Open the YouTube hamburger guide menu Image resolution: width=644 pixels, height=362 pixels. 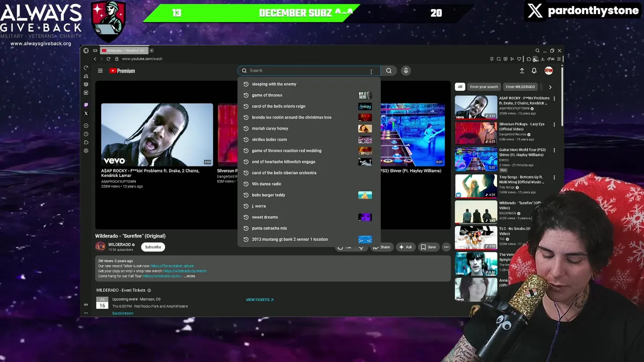pos(100,71)
